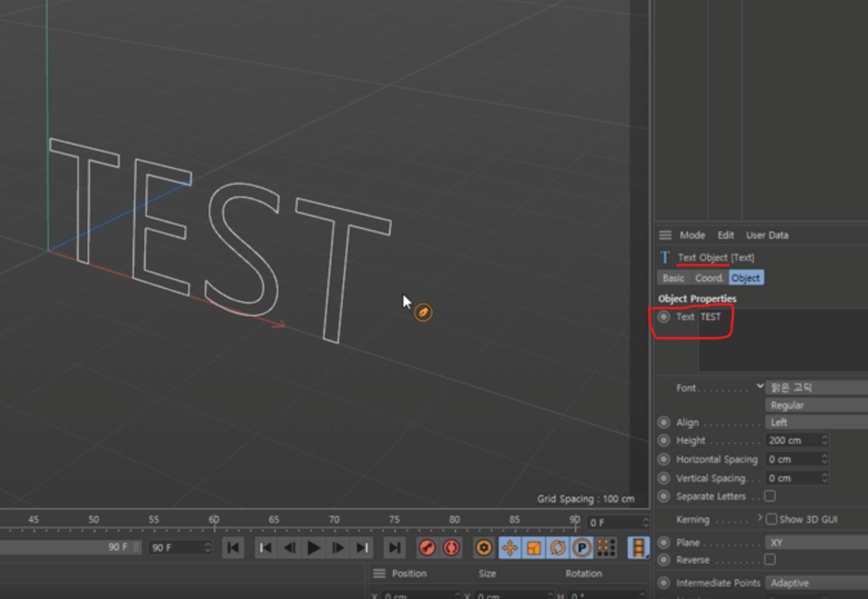
Task: Select the Object tab
Action: (746, 278)
